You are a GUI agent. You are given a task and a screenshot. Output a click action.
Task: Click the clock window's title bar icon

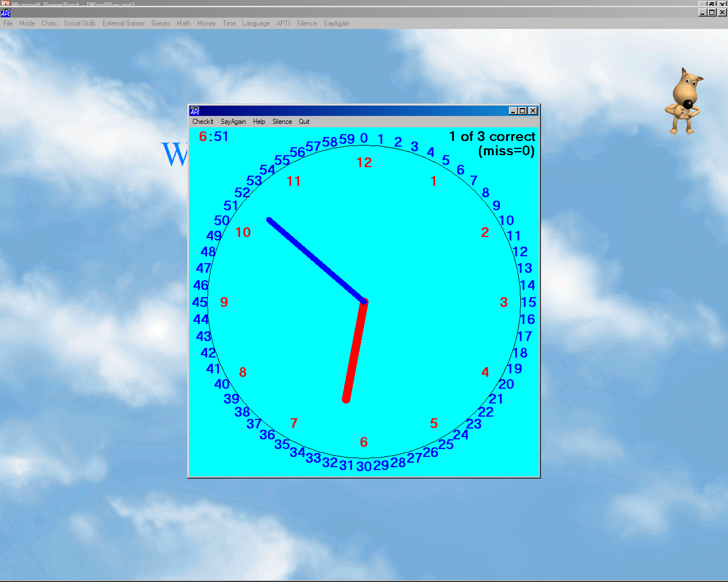195,111
